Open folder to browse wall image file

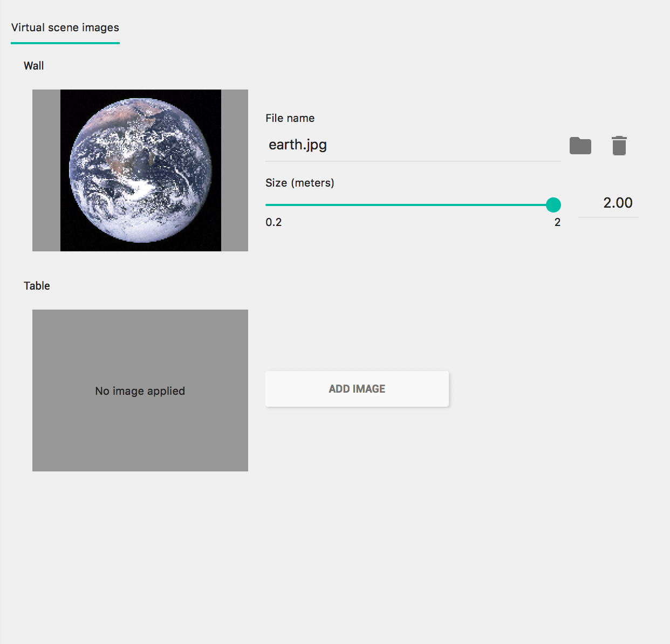pyautogui.click(x=580, y=146)
